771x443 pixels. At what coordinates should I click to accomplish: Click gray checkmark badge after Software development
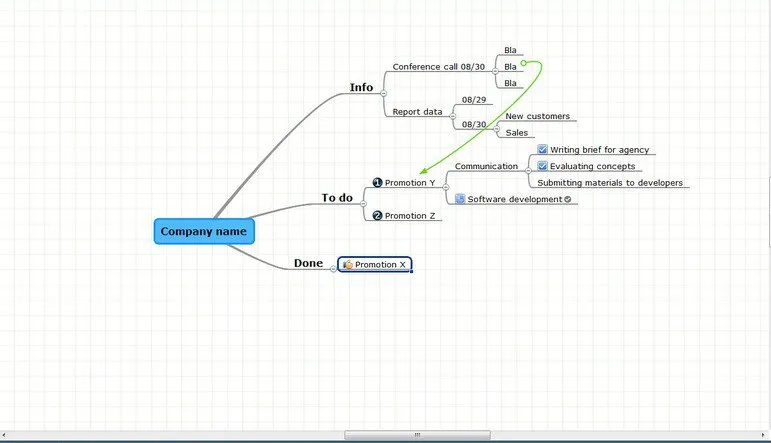click(x=568, y=199)
